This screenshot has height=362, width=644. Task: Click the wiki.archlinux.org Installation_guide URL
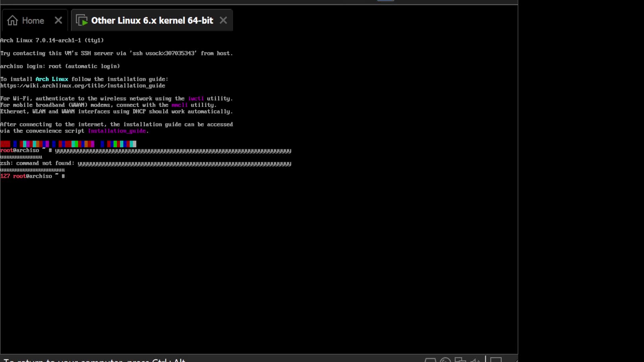point(83,86)
